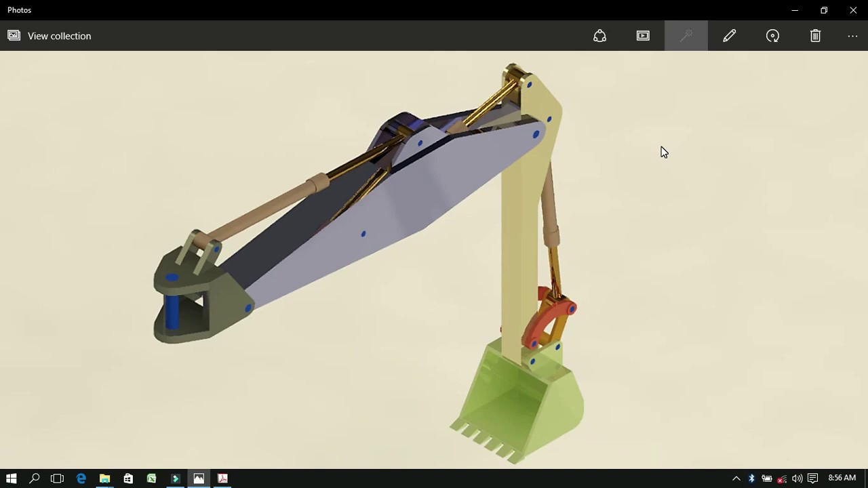868x488 pixels.
Task: Start the Slideshow from the toolbar
Action: (643, 36)
